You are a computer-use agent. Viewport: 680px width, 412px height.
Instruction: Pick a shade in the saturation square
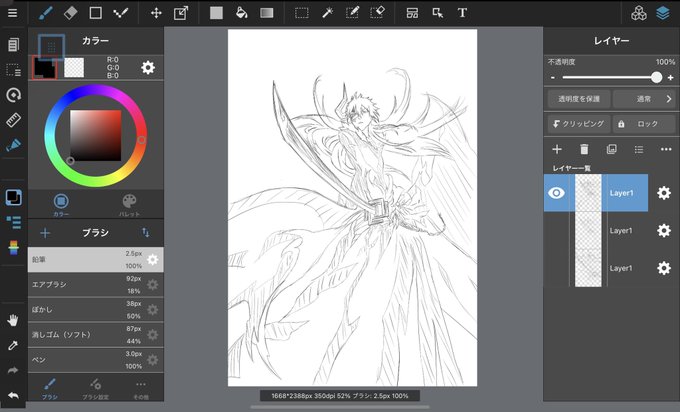(95, 135)
